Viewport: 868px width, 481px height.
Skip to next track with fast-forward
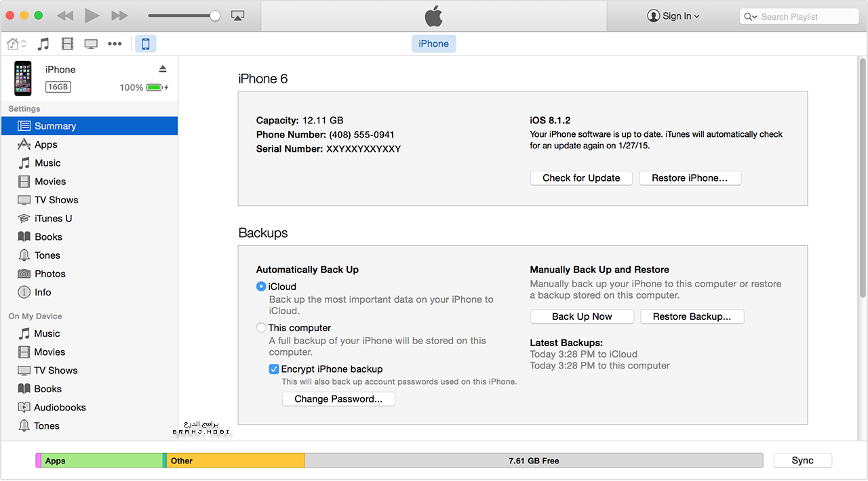(119, 16)
